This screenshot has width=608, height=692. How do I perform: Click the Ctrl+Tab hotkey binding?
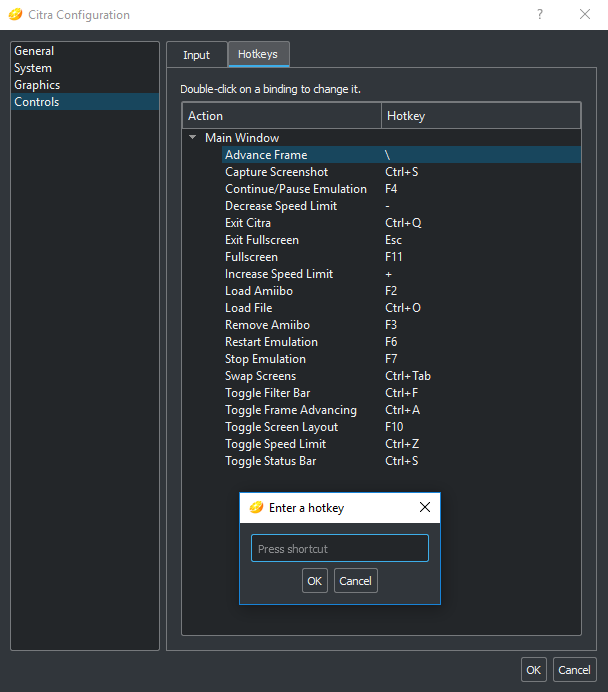(x=408, y=376)
